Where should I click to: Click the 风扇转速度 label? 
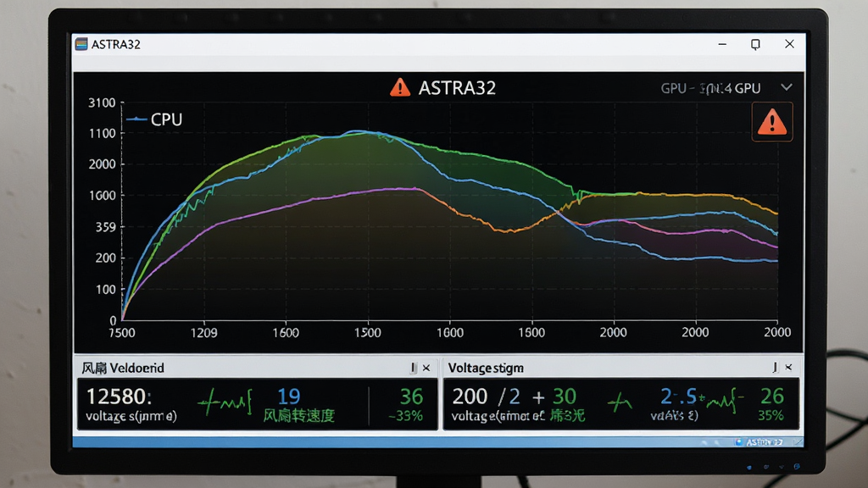click(x=299, y=415)
